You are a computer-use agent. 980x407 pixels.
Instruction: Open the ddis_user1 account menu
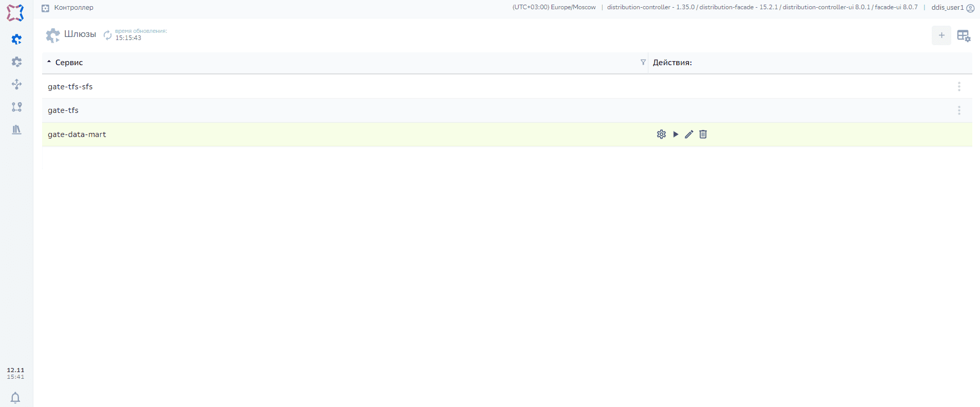(x=952, y=8)
